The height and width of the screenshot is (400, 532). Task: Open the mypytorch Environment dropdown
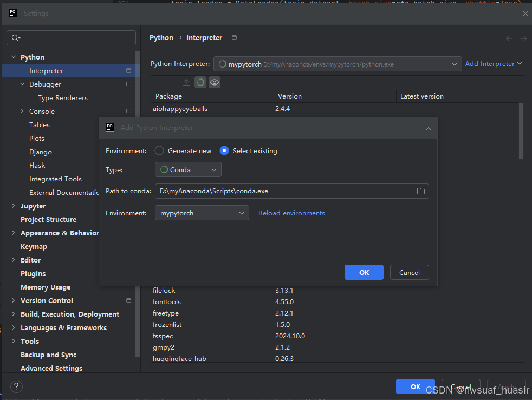(202, 213)
